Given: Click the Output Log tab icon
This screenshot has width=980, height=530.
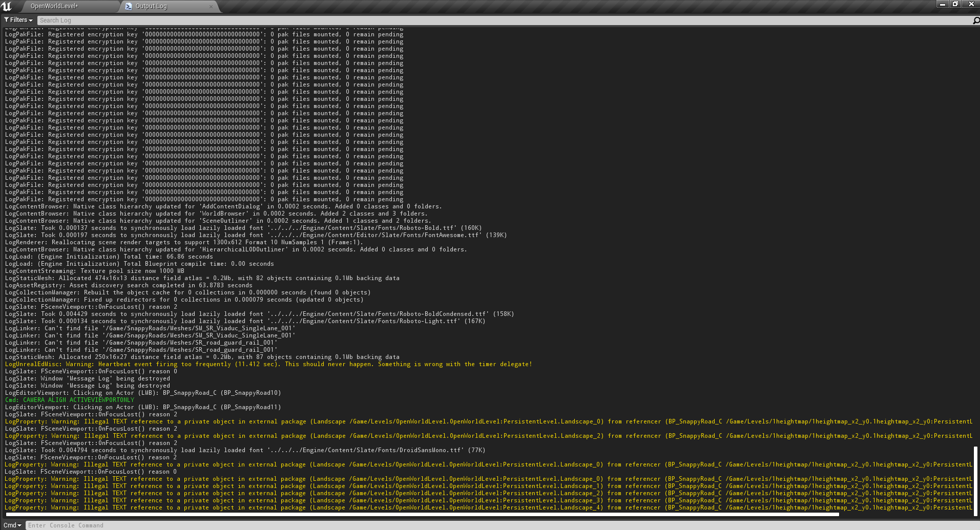Looking at the screenshot, I should pyautogui.click(x=129, y=6).
